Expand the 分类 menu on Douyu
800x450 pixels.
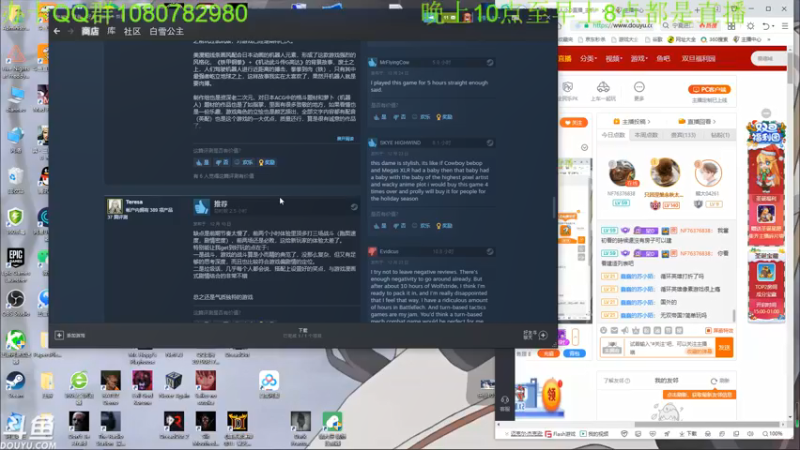click(x=588, y=59)
